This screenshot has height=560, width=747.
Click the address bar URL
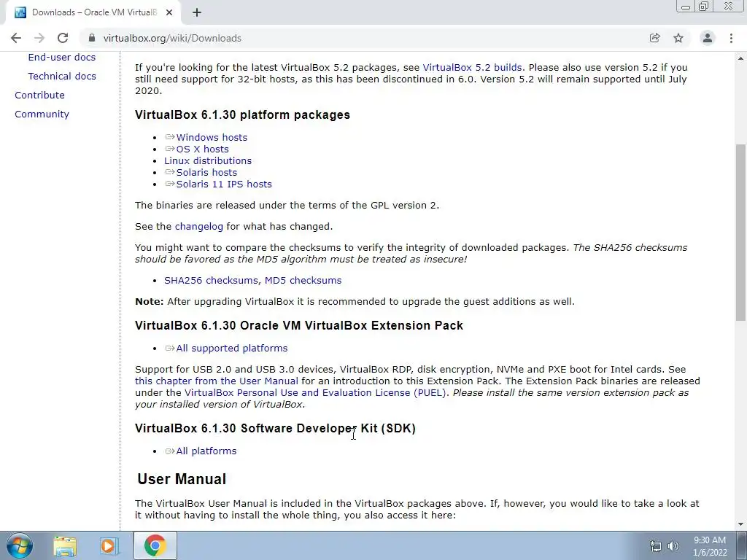[x=172, y=38]
